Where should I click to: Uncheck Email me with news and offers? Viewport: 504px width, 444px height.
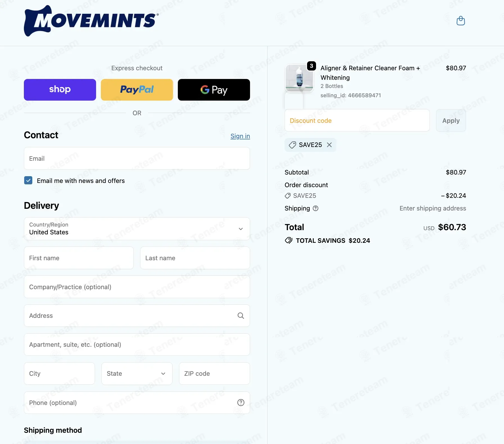pos(28,180)
